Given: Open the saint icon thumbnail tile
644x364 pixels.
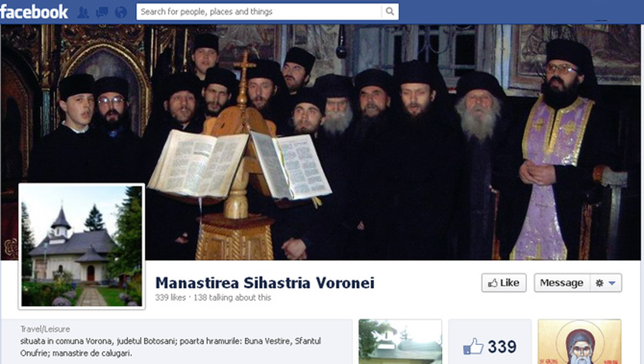Looking at the screenshot, I should pos(580,342).
